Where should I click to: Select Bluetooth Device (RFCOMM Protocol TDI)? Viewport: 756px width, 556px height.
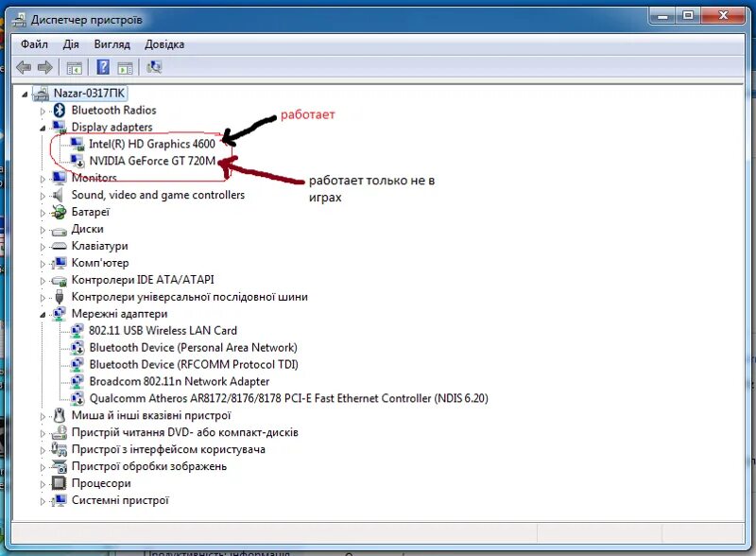coord(194,364)
